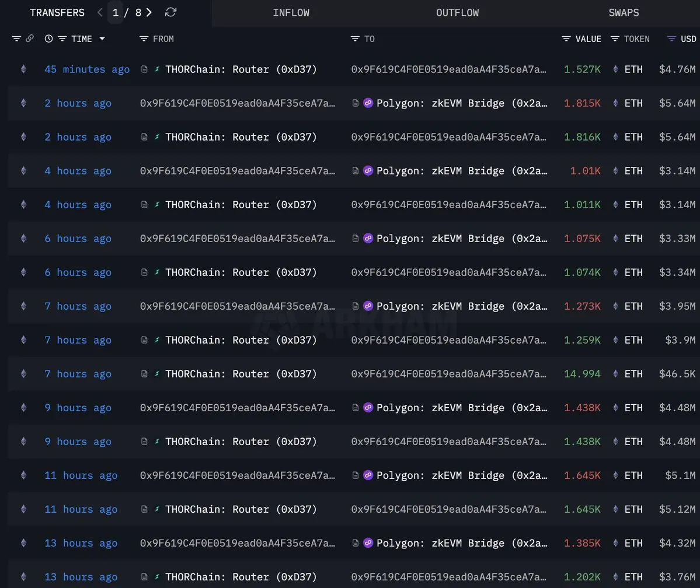
Task: Open the chain filter icon
Action: pos(16,39)
